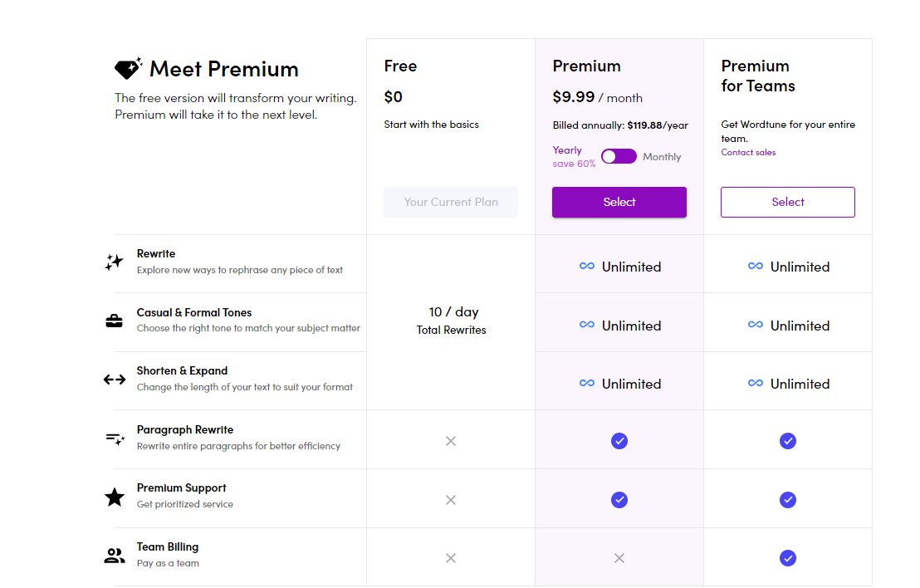This screenshot has width=920, height=588.
Task: Toggle the Yearly/Monthly billing switch
Action: pos(619,156)
